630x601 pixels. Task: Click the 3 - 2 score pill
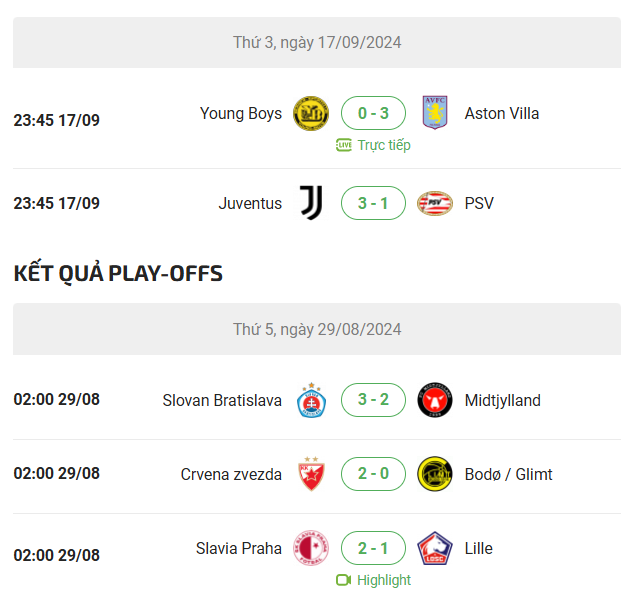point(373,400)
